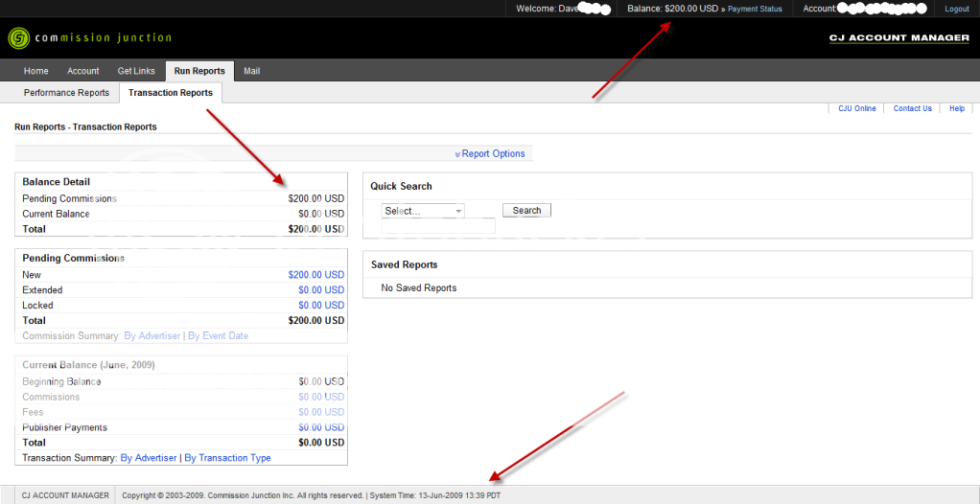Open Publisher Payments $0.00 USD link
The image size is (980, 504).
pyautogui.click(x=321, y=427)
